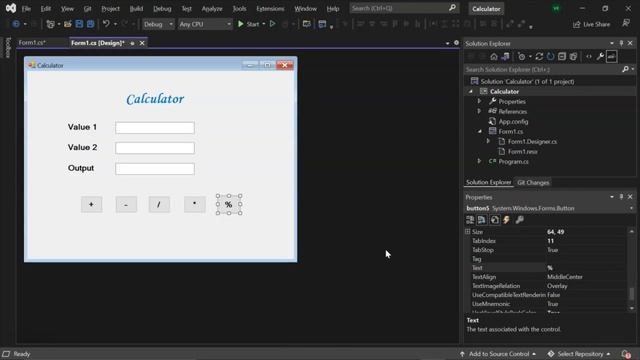Click the Undo toolbar icon

[106, 24]
